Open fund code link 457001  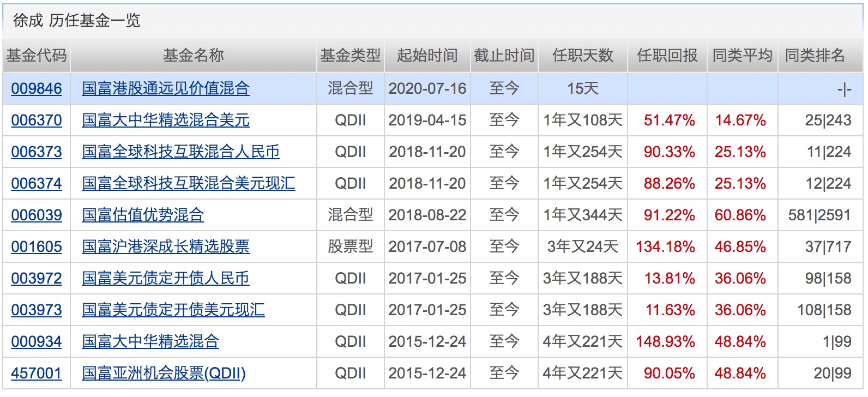point(37,373)
